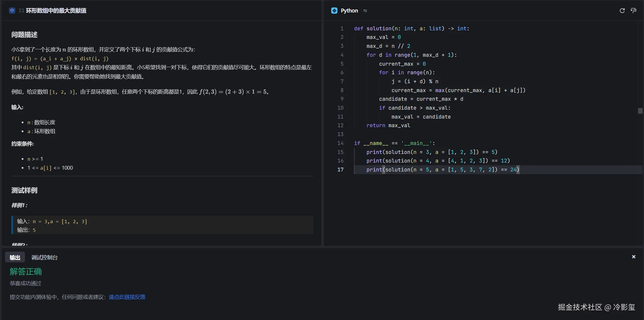Click the 约束条件: section label
The width and height of the screenshot is (644, 320).
tap(23, 144)
